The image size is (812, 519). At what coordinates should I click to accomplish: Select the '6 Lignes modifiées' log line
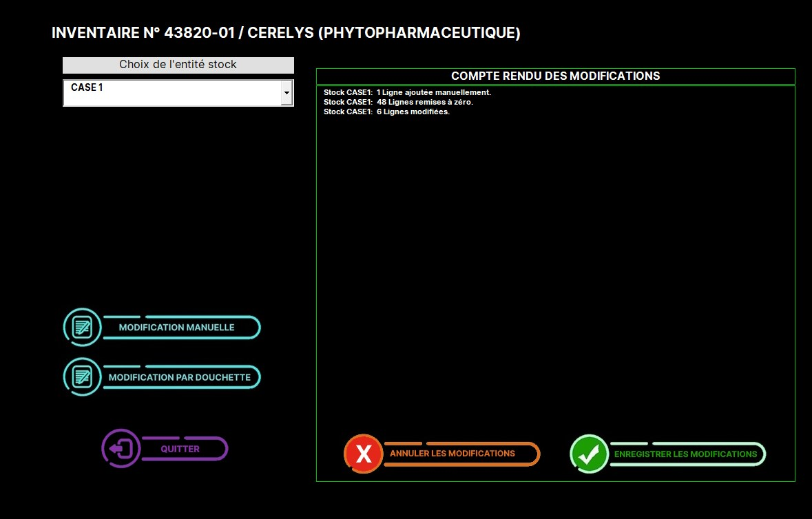tap(386, 112)
